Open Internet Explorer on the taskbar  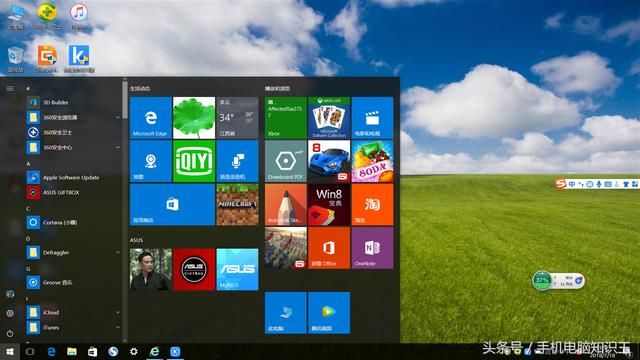154,351
